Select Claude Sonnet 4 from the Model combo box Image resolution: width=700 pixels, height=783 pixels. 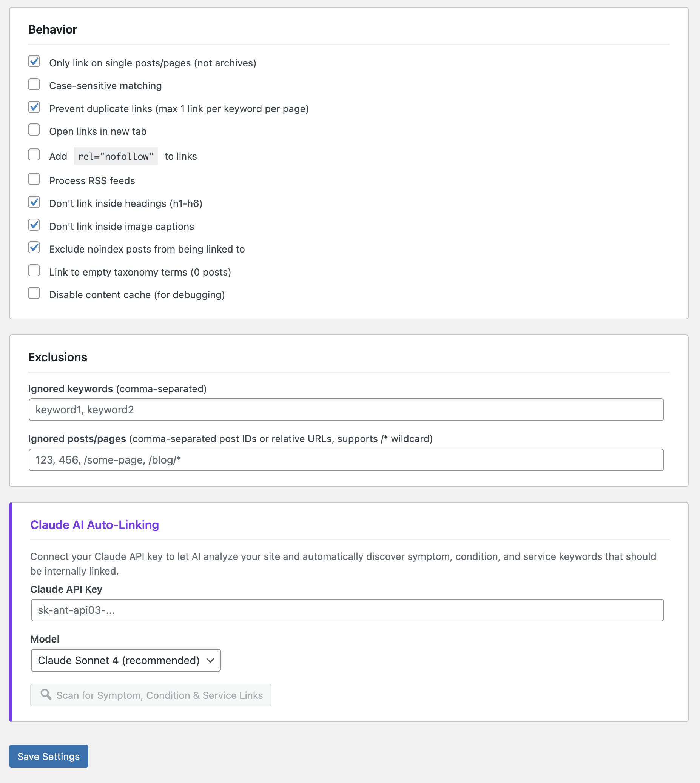[x=125, y=660]
